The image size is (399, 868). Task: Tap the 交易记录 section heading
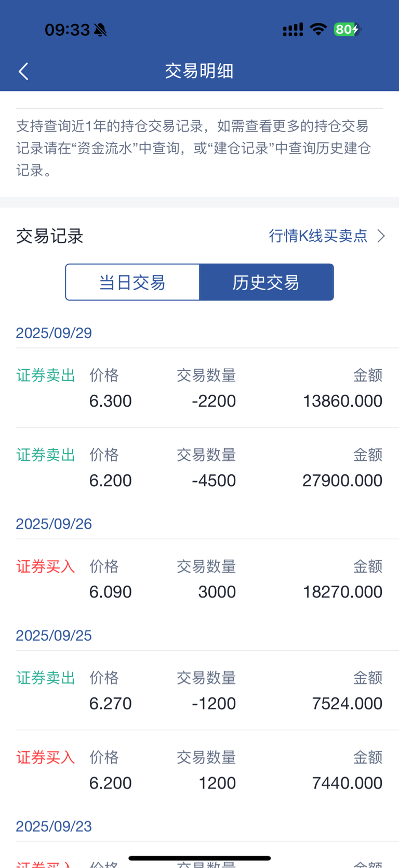tap(50, 237)
